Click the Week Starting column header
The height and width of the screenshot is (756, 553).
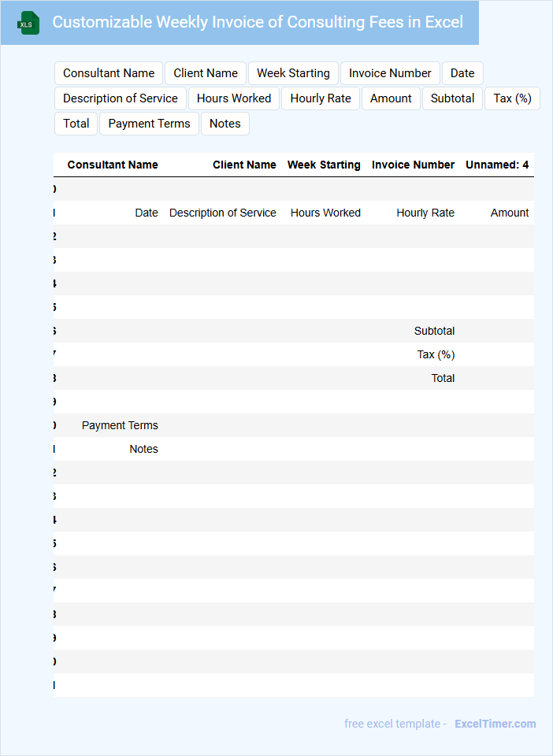tap(324, 165)
